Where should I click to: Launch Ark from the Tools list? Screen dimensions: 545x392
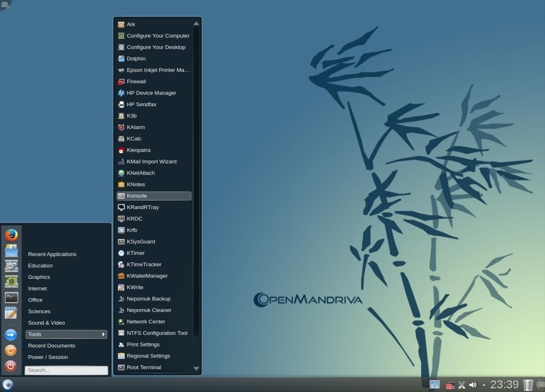pos(154,24)
